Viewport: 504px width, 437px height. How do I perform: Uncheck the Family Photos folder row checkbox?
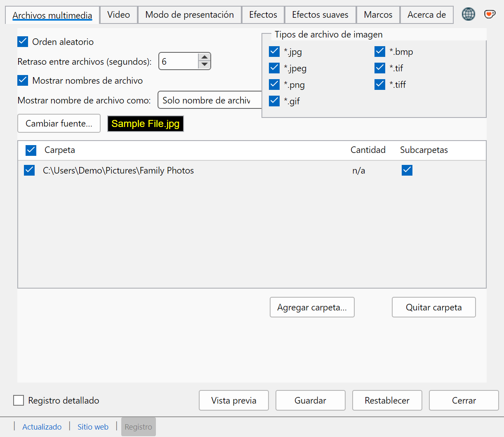tap(29, 170)
